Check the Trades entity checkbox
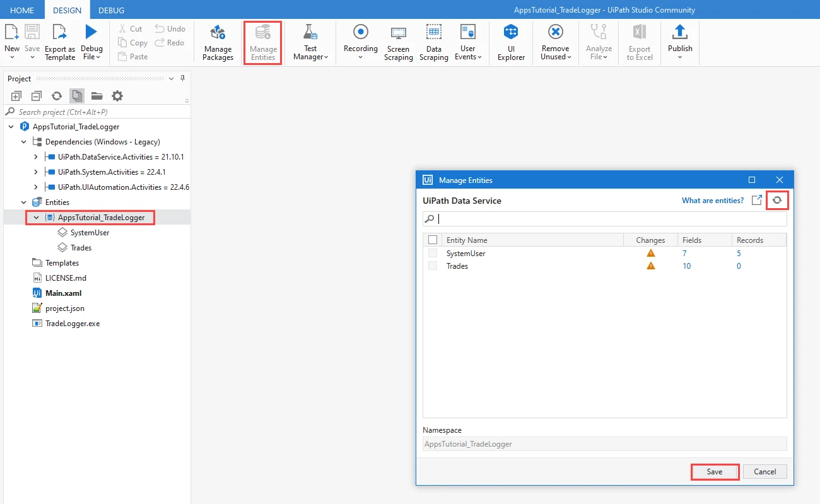This screenshot has width=820, height=504. coord(433,266)
